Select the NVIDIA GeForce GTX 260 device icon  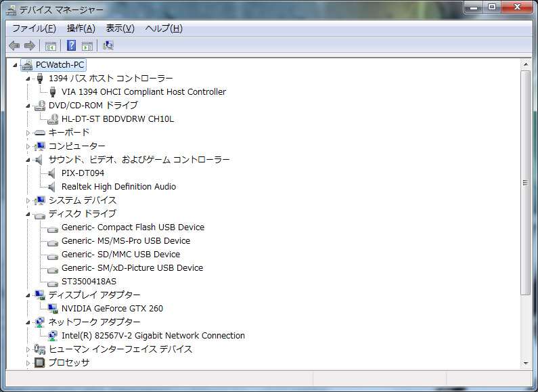click(x=53, y=309)
